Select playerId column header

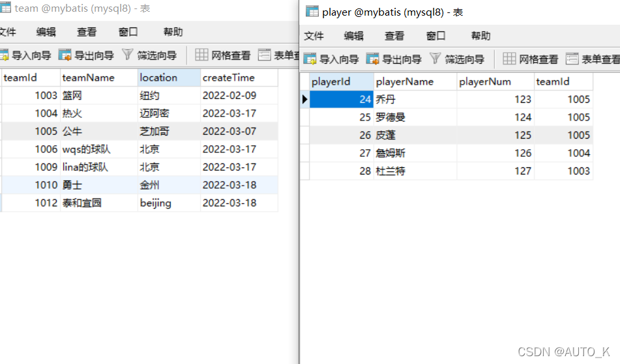[x=342, y=82]
